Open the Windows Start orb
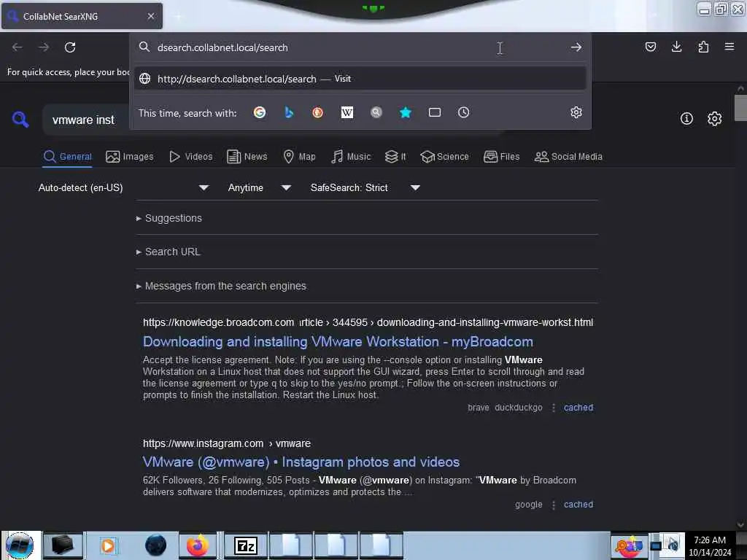Image resolution: width=747 pixels, height=560 pixels. point(20,545)
